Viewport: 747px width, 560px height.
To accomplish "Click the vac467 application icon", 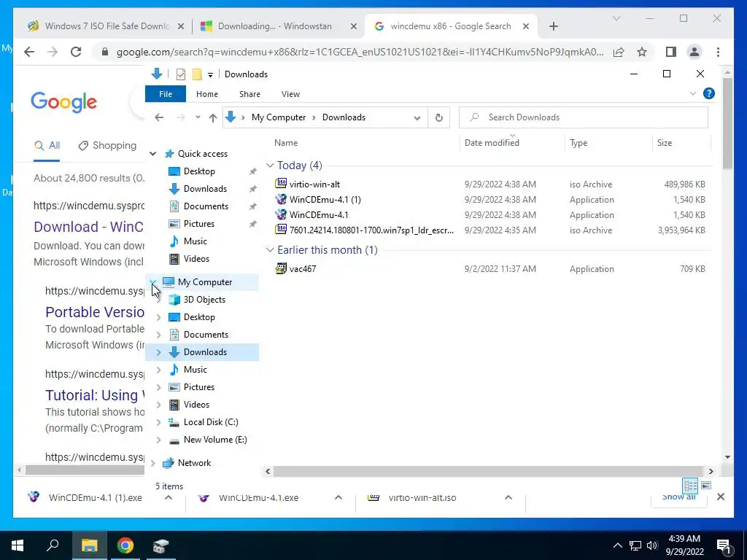I will (x=281, y=268).
